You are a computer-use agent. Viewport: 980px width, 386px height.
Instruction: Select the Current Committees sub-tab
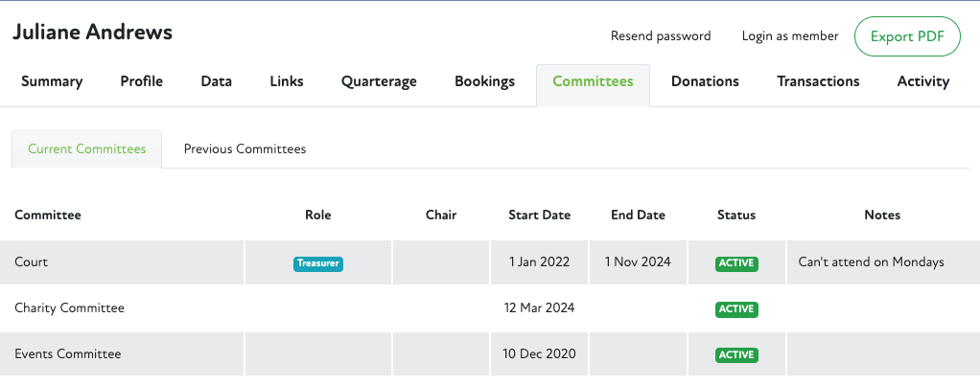pos(87,149)
